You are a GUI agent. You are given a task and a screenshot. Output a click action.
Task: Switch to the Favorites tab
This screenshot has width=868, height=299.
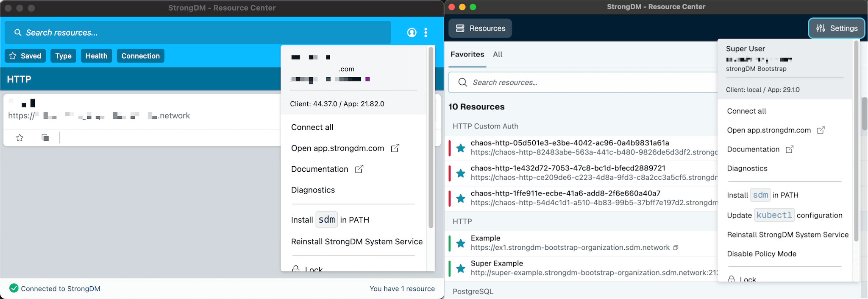[467, 54]
